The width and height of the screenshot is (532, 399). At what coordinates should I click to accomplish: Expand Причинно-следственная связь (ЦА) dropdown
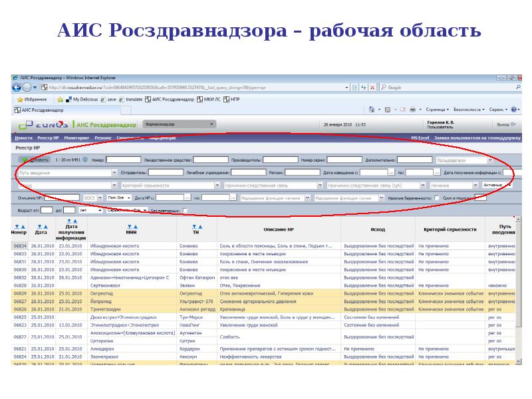point(422,186)
